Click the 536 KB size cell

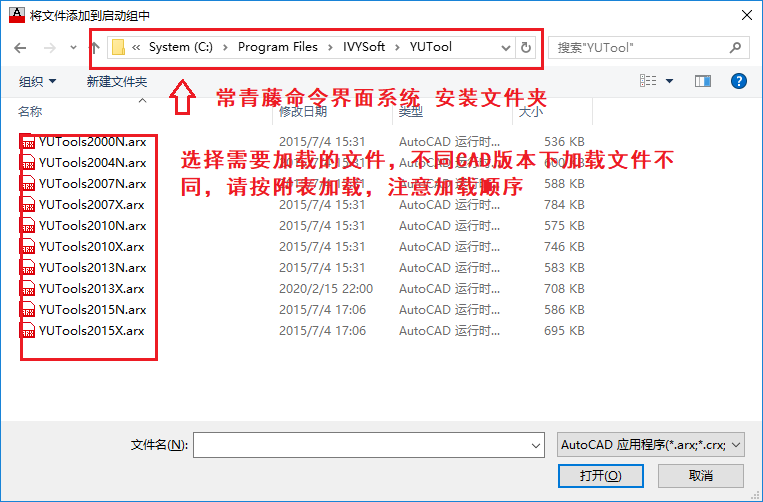point(564,142)
